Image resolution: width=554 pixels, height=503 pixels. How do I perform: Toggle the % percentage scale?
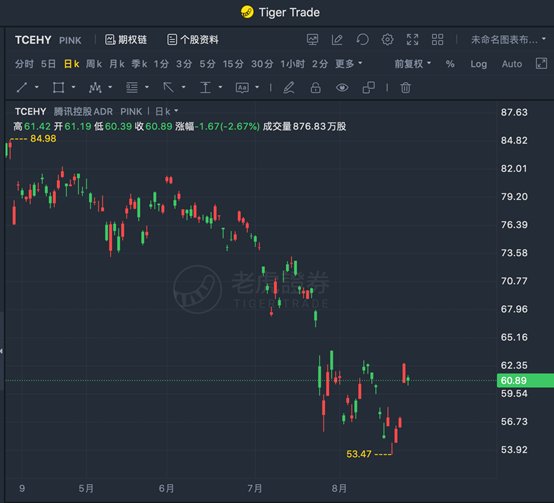tap(450, 64)
